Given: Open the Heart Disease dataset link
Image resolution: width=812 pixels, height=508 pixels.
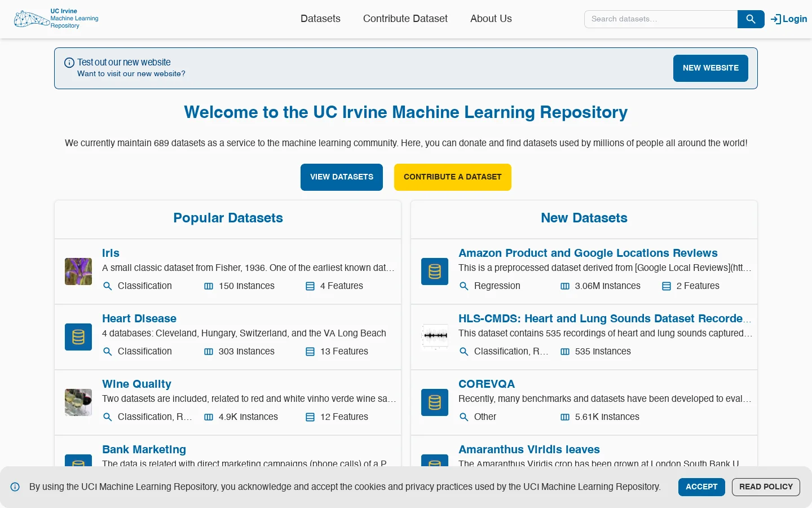Looking at the screenshot, I should (x=139, y=318).
